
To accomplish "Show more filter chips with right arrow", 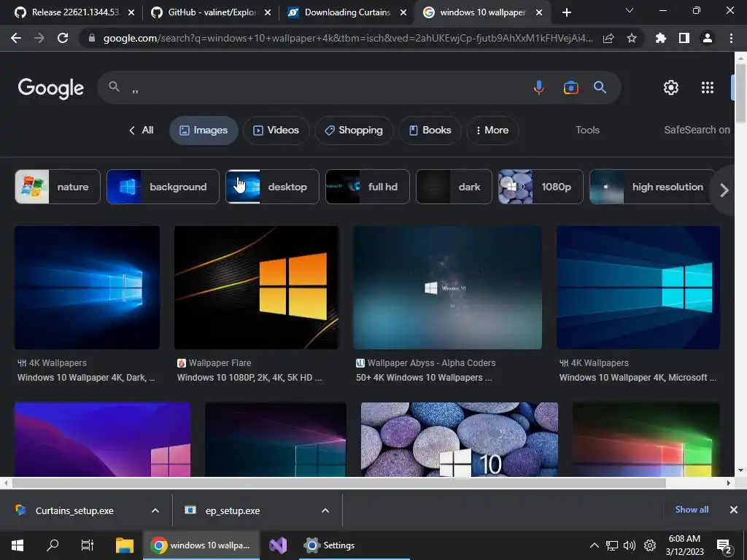I will click(724, 190).
